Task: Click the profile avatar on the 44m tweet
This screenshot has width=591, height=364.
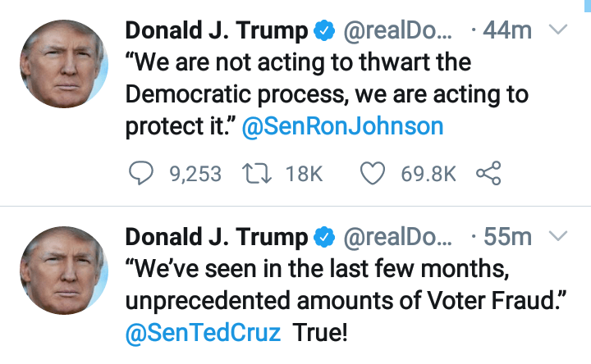Action: click(x=63, y=65)
